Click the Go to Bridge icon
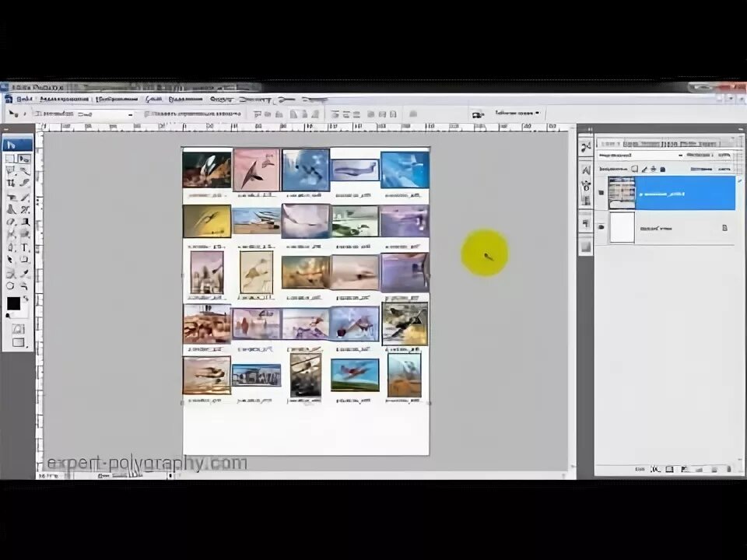The image size is (747, 560). [x=477, y=115]
